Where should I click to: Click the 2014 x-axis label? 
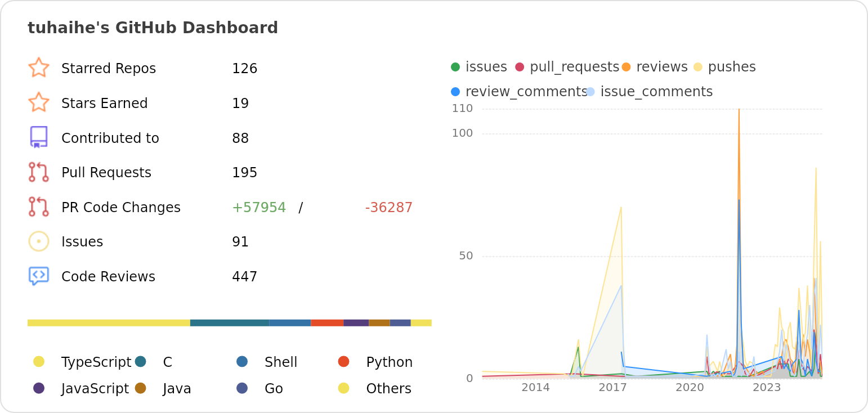tap(535, 387)
